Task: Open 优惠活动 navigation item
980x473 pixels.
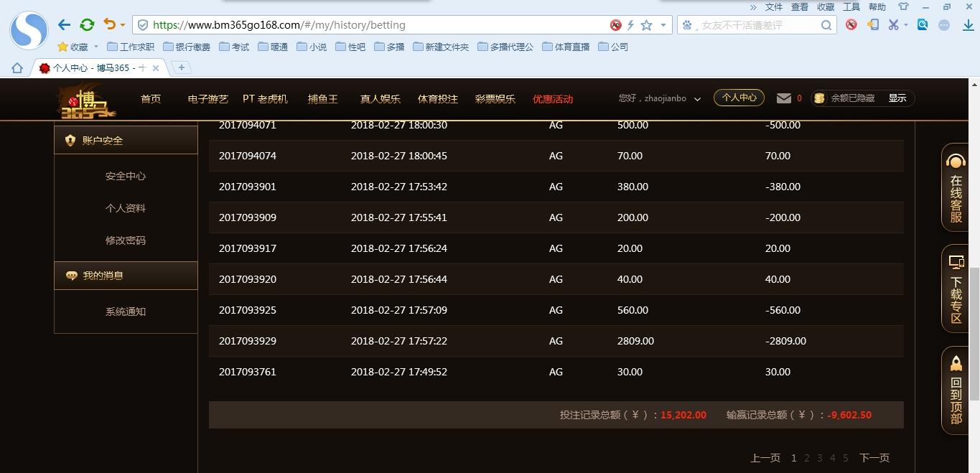Action: (x=553, y=99)
